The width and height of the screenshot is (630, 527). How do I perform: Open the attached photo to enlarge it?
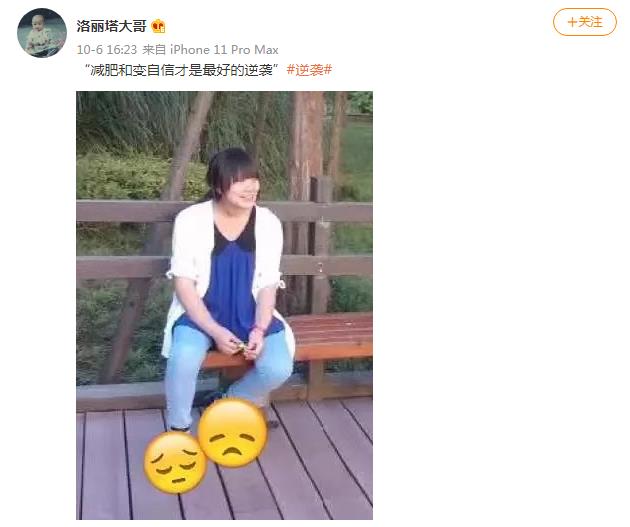tap(225, 305)
